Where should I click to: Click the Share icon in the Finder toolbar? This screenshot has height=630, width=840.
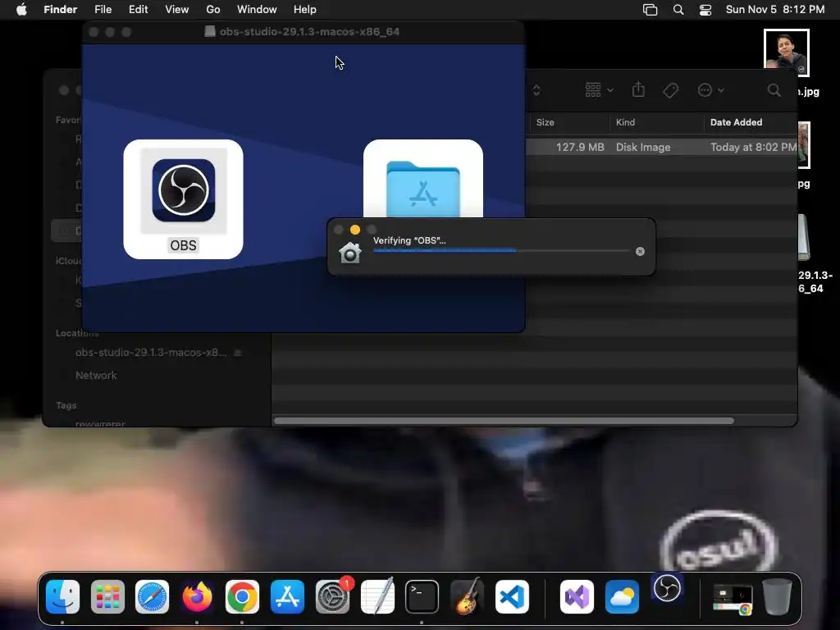click(638, 89)
